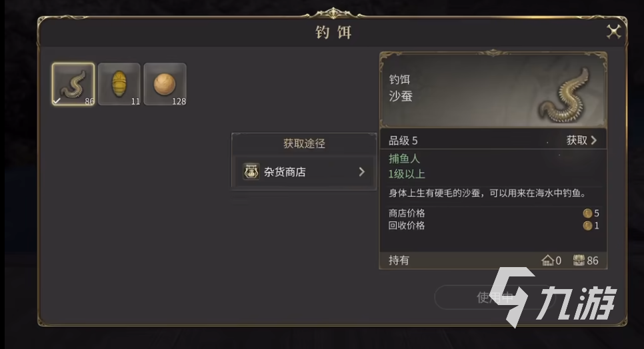
Task: Toggle the checkmark on the 沙蚕 slot
Action: click(x=57, y=101)
